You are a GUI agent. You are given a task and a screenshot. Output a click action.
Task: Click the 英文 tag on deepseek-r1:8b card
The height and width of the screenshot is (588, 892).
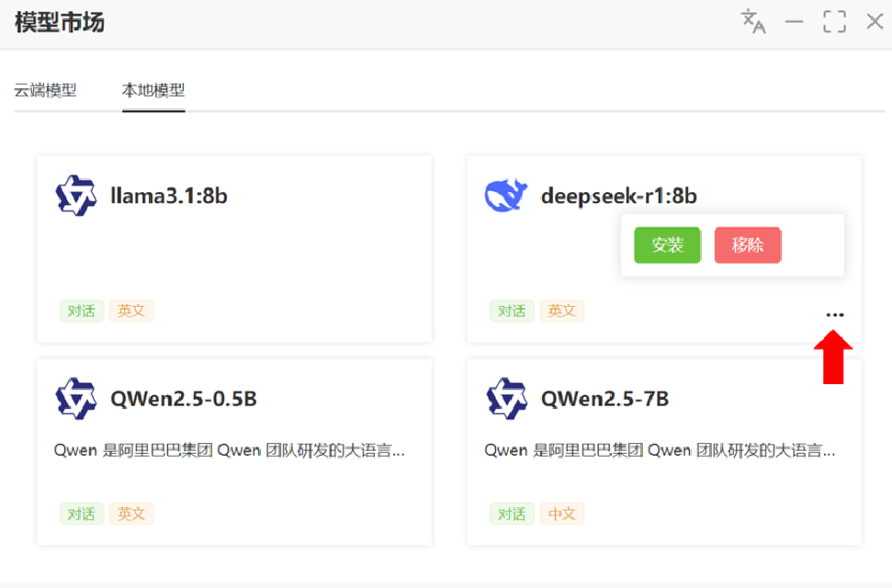point(561,311)
